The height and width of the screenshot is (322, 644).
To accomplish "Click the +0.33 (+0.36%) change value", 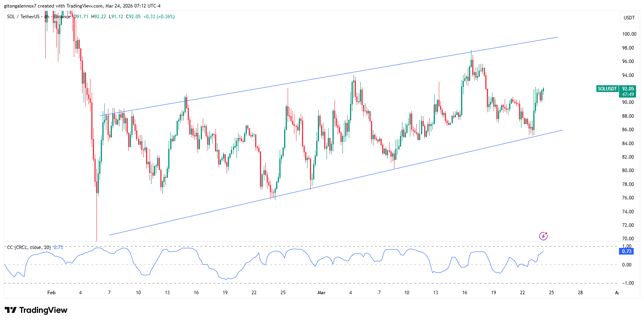I will (x=159, y=17).
